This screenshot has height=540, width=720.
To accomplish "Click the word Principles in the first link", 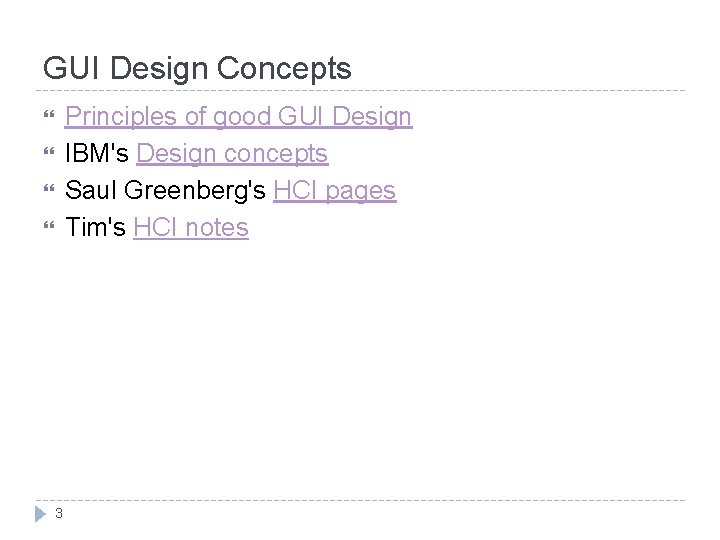I will click(x=121, y=117).
